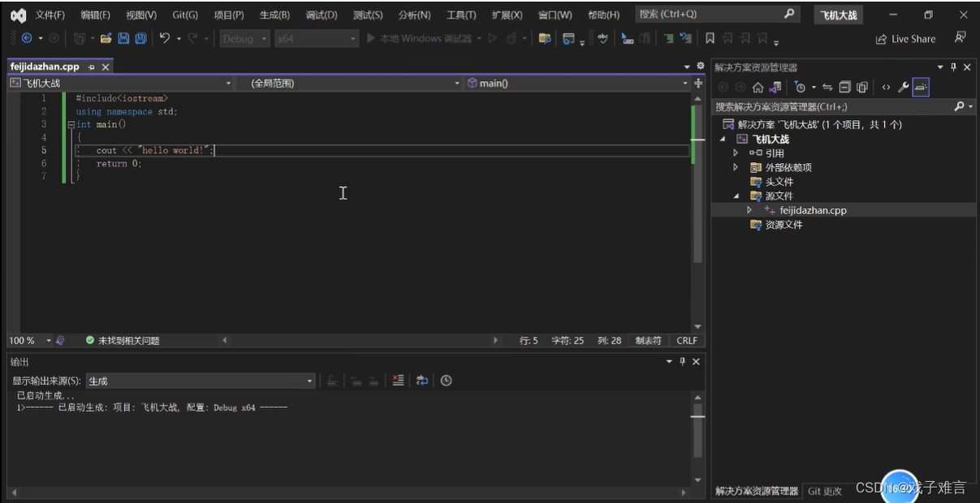980x503 pixels.
Task: Open the 显示输出来源 生成 dropdown
Action: 200,380
